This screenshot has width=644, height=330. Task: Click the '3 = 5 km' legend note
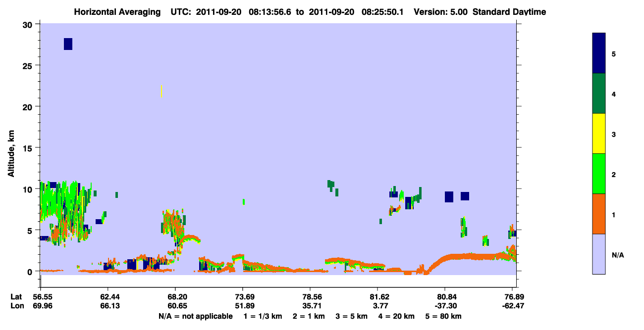351,316
